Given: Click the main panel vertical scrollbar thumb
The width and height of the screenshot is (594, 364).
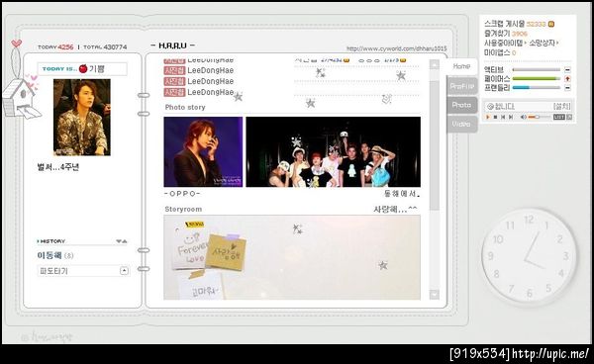Looking at the screenshot, I should [x=435, y=145].
